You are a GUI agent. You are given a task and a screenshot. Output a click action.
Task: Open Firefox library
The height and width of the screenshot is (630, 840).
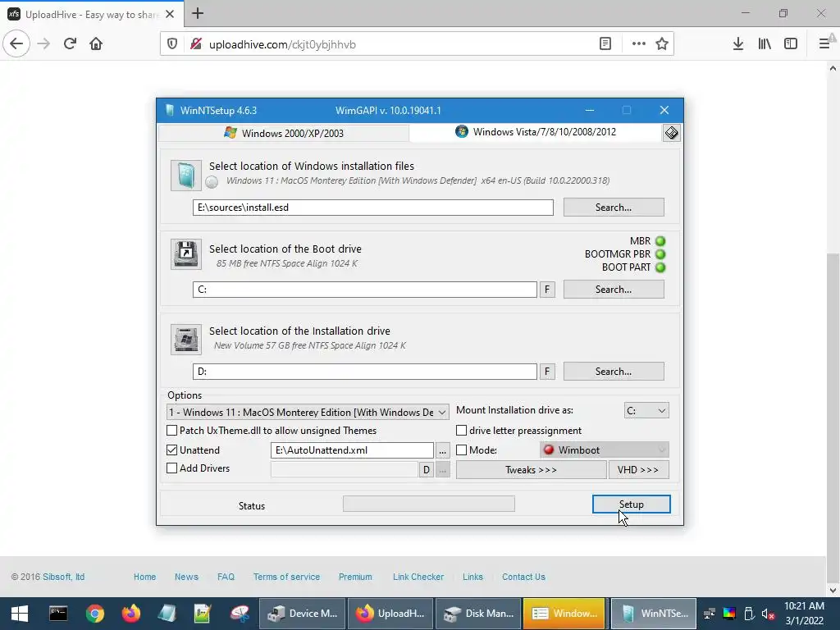(x=765, y=44)
